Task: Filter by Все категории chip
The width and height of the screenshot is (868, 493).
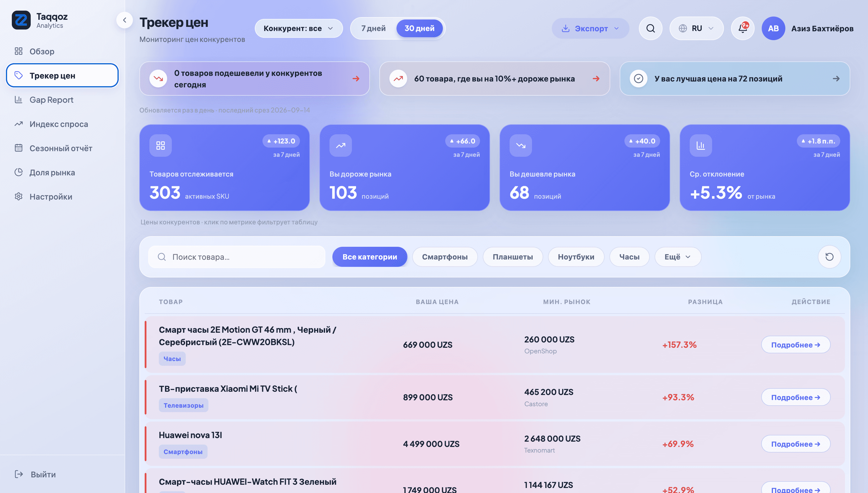Action: point(370,257)
